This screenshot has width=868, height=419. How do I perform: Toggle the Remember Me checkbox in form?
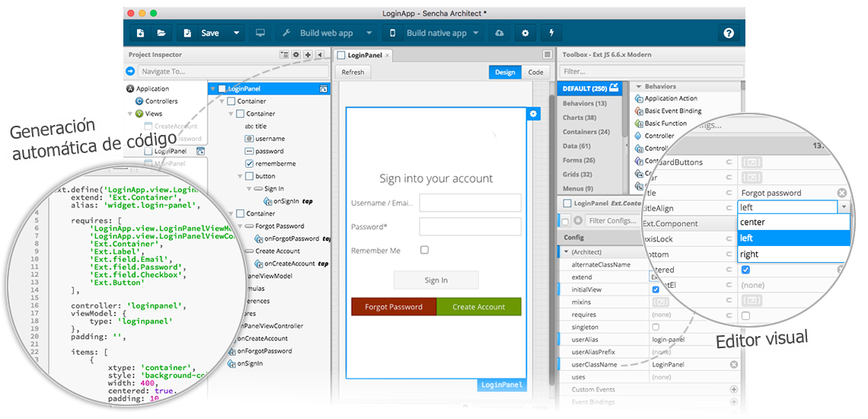click(x=424, y=250)
